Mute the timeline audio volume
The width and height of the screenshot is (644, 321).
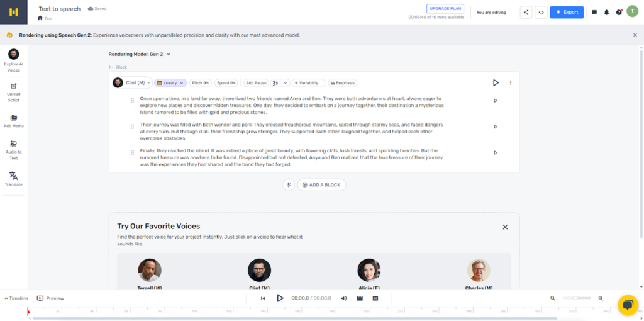point(344,298)
